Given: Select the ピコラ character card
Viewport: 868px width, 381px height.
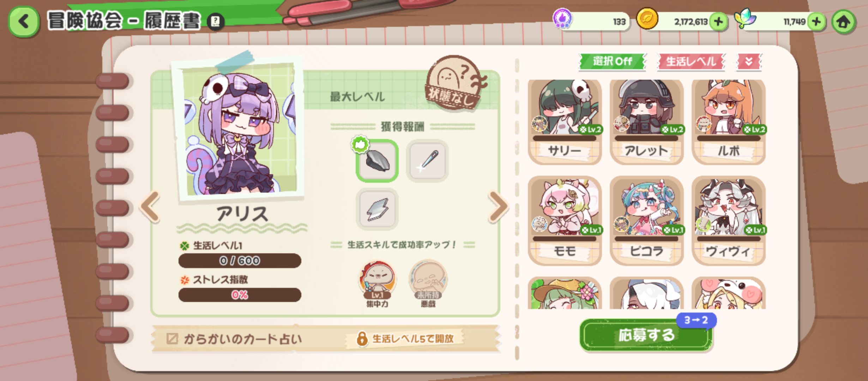Looking at the screenshot, I should (x=646, y=220).
